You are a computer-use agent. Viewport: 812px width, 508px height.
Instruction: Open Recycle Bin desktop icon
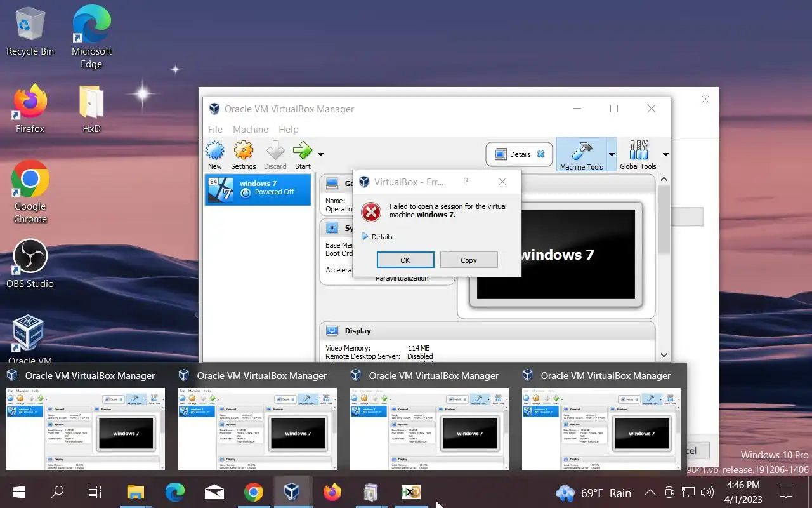(30, 32)
